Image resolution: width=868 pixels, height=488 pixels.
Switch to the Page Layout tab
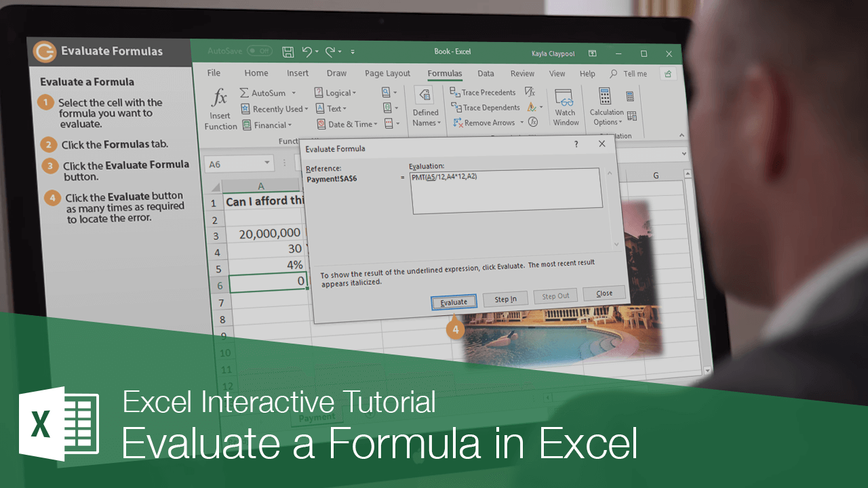(x=387, y=73)
